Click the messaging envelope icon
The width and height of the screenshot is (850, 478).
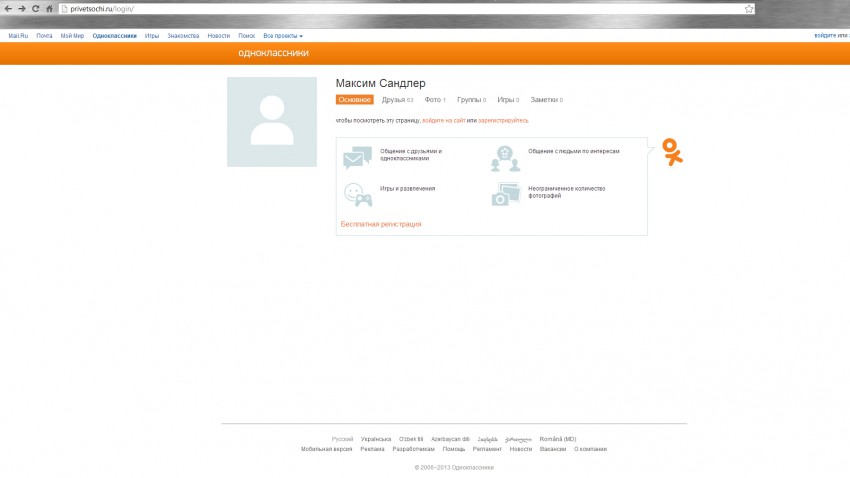[x=357, y=158]
